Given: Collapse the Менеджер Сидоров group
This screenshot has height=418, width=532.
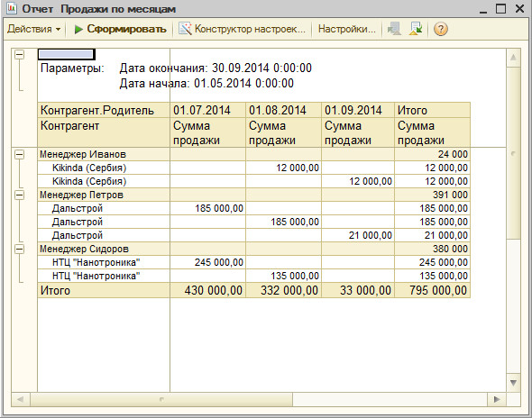Looking at the screenshot, I should coord(20,250).
